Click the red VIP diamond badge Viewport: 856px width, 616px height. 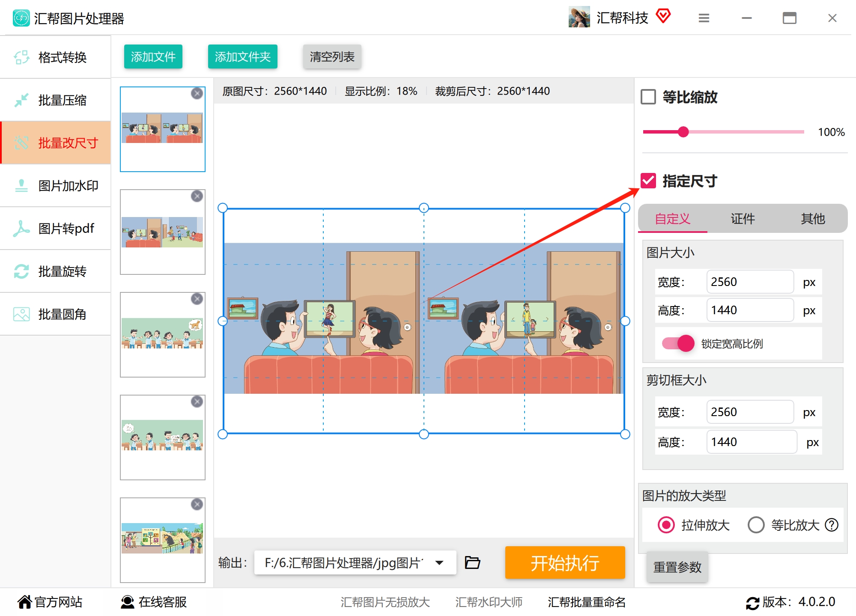coord(663,16)
